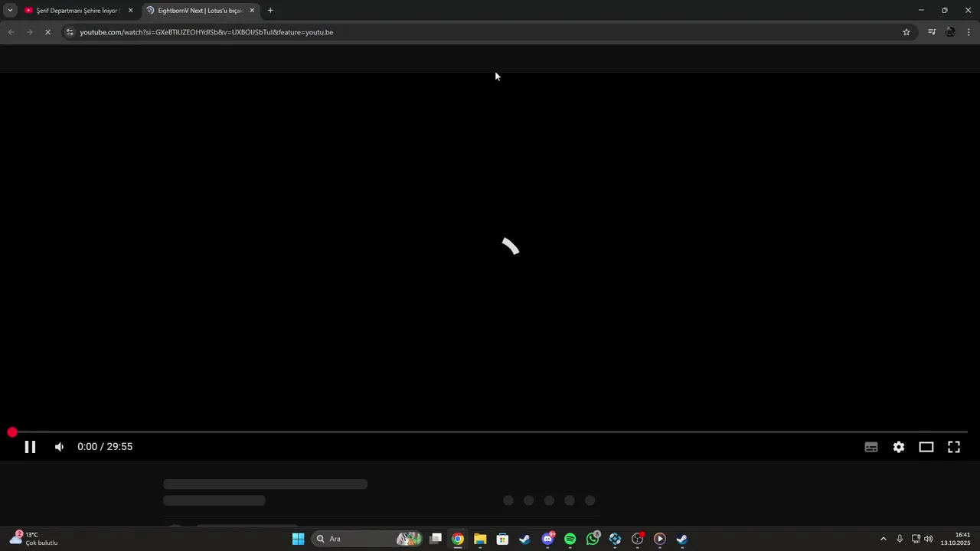Open Task View on the taskbar

pos(436,539)
